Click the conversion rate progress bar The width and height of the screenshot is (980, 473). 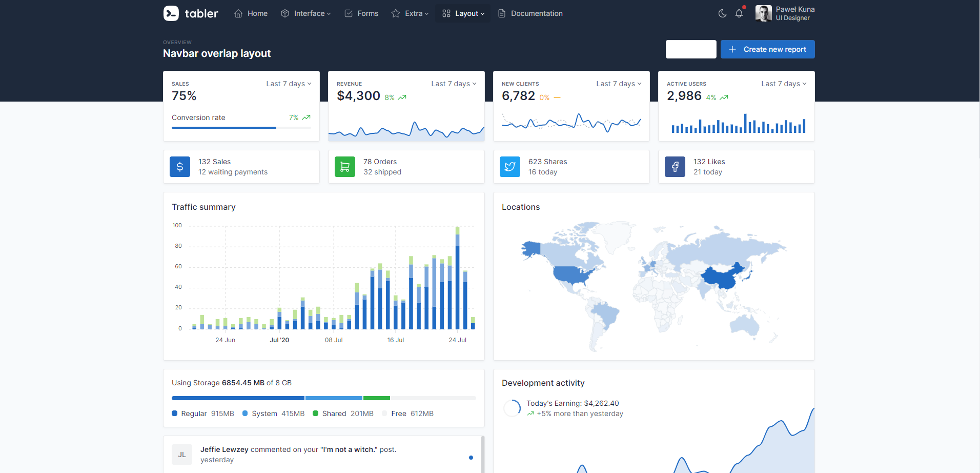tap(241, 128)
